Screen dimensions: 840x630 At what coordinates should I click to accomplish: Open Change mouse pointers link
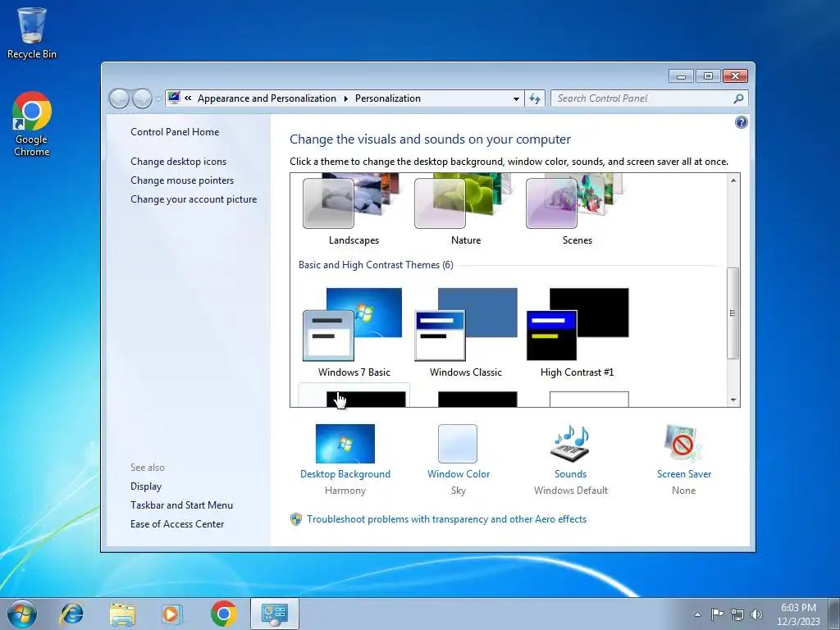point(182,180)
